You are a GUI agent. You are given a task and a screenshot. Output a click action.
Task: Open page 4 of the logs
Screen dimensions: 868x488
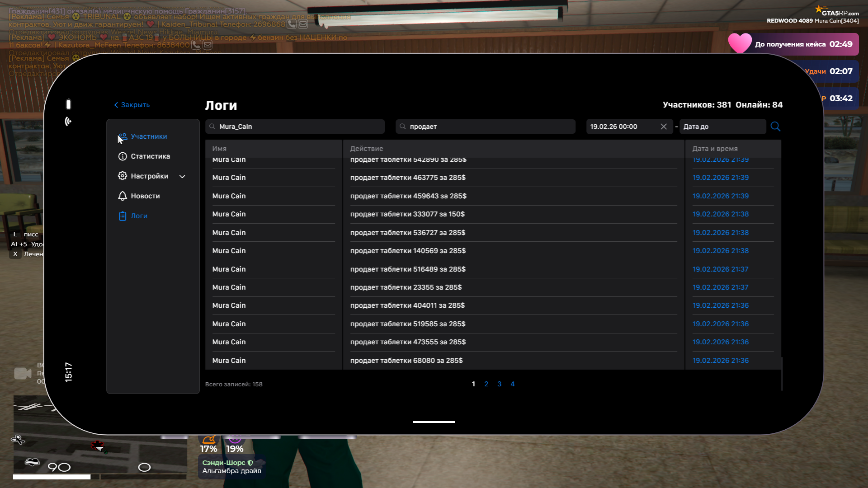coord(512,384)
